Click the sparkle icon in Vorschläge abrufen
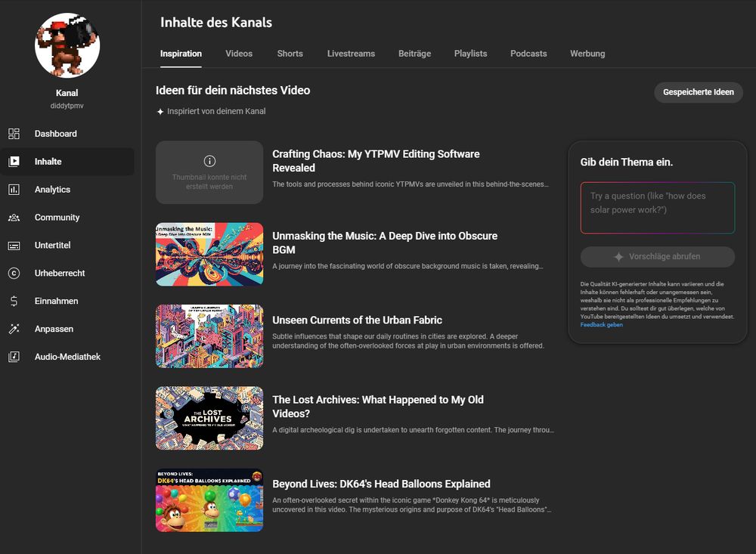Screen dimensions: 756x554 pos(618,257)
